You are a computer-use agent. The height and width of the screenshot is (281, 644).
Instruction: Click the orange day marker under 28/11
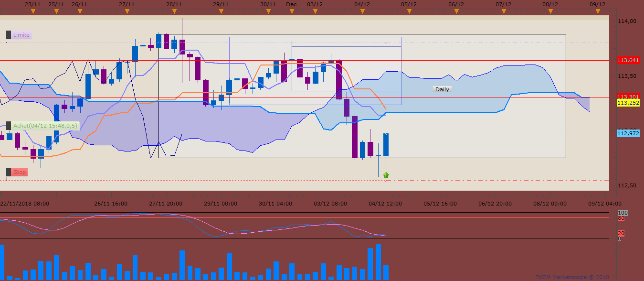[x=174, y=11]
